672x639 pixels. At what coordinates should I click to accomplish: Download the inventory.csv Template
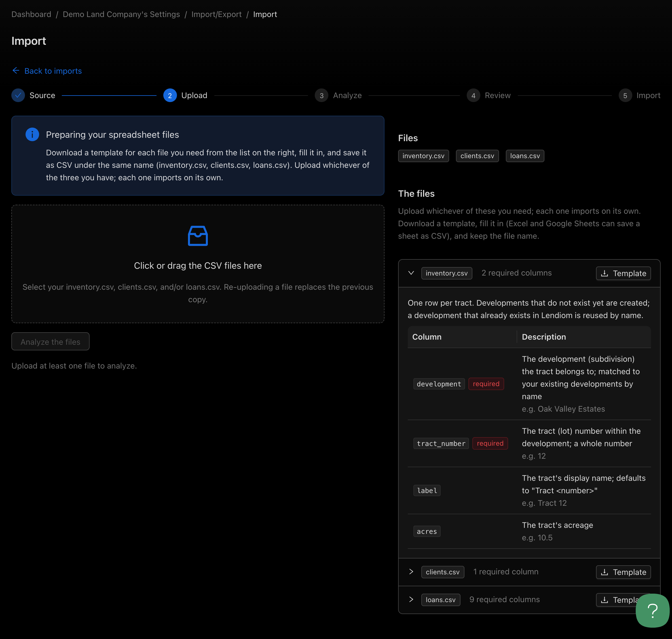(x=623, y=273)
